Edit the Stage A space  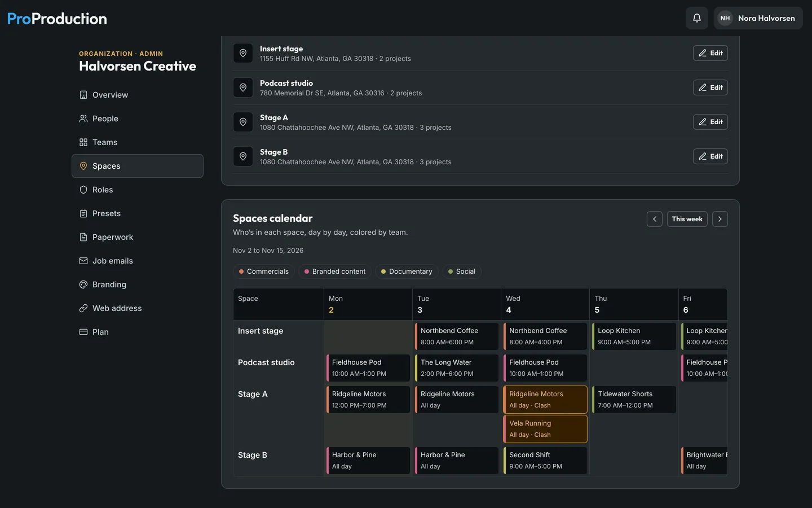pyautogui.click(x=710, y=122)
